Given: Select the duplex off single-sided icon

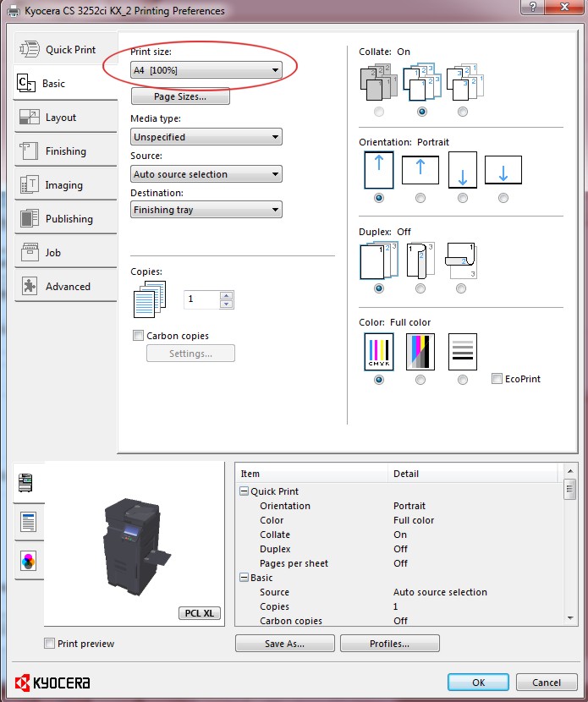Looking at the screenshot, I should (x=379, y=261).
